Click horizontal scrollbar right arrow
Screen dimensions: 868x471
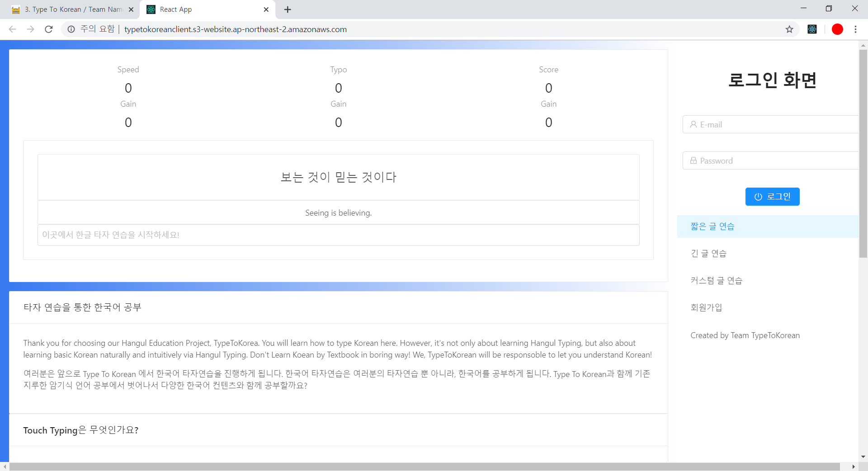coord(854,466)
